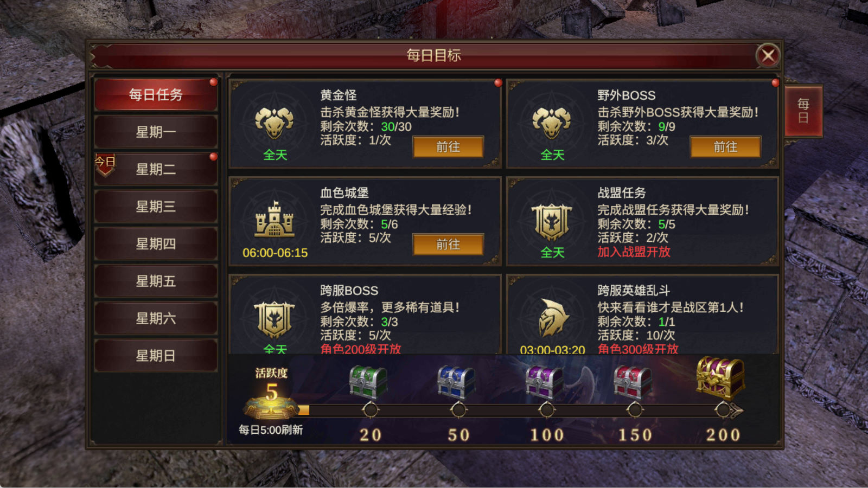Open the blue treasure chest at 50
The height and width of the screenshot is (488, 868).
tap(456, 382)
